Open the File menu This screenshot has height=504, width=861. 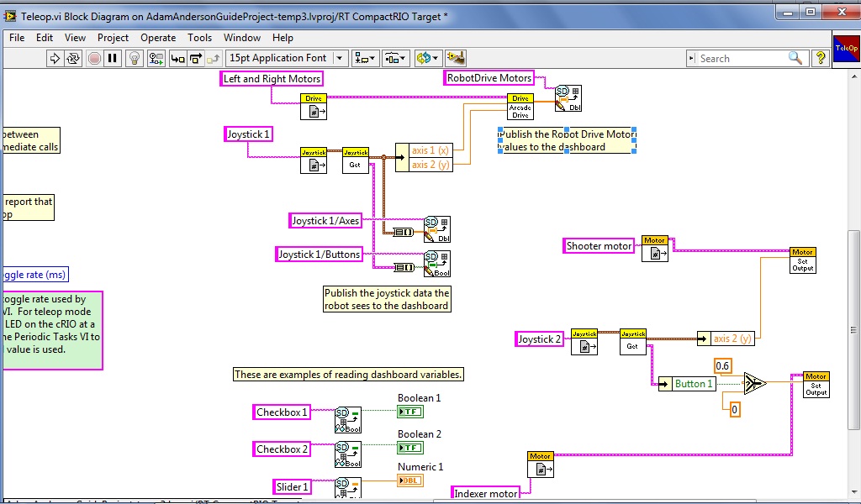(x=17, y=38)
